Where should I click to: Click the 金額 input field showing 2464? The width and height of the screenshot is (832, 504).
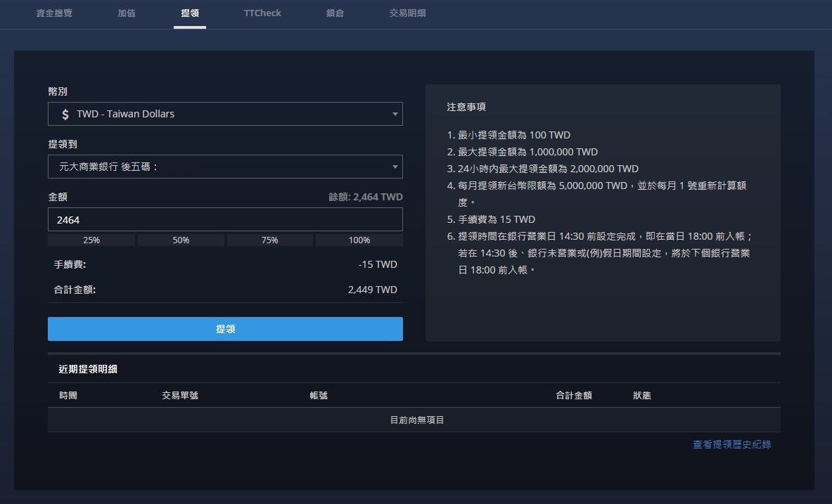click(x=225, y=219)
